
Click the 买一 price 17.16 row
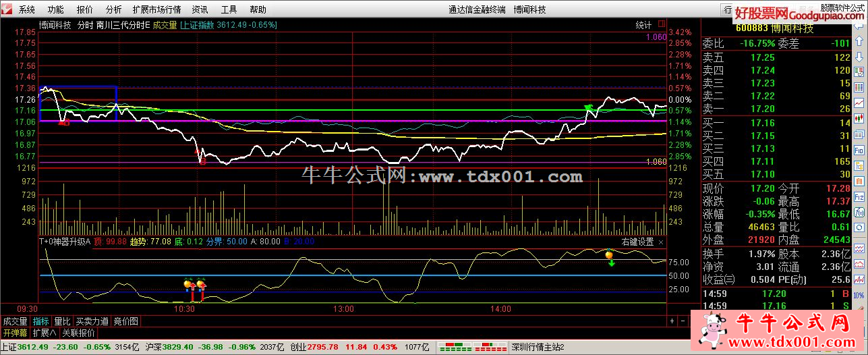pos(776,123)
